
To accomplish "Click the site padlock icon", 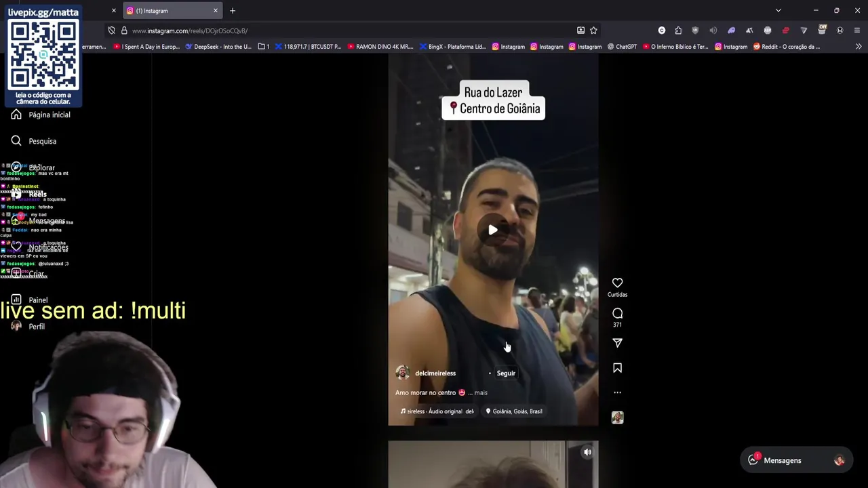I will [124, 30].
